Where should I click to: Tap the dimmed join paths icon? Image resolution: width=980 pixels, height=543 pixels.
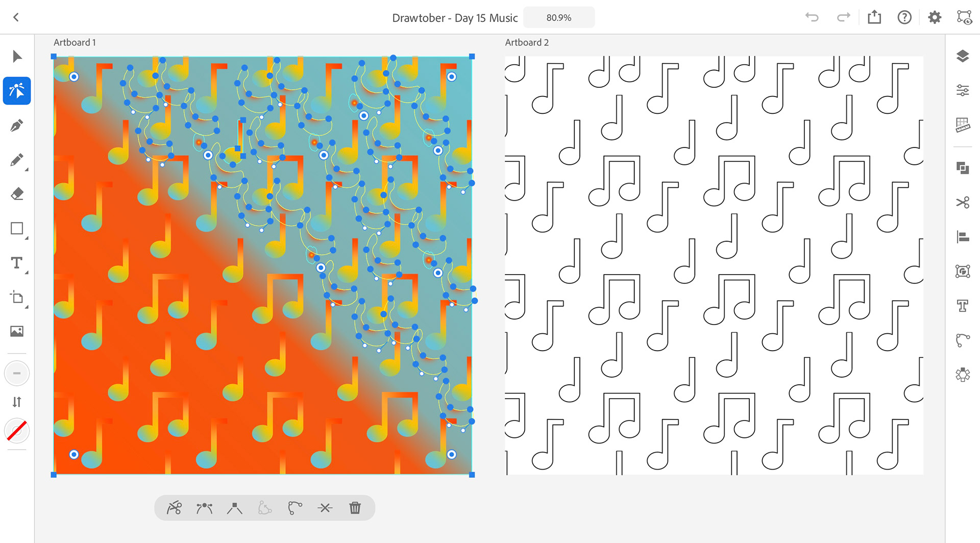click(x=264, y=508)
